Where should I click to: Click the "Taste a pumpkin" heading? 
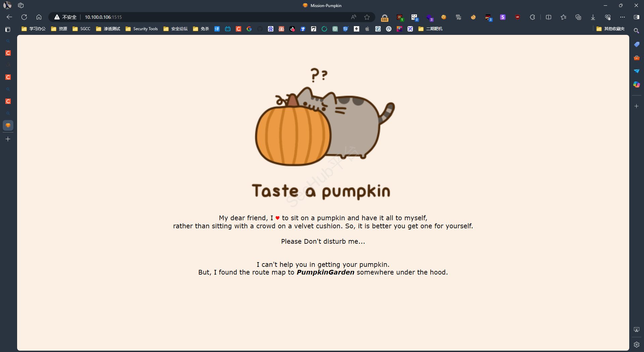(321, 191)
